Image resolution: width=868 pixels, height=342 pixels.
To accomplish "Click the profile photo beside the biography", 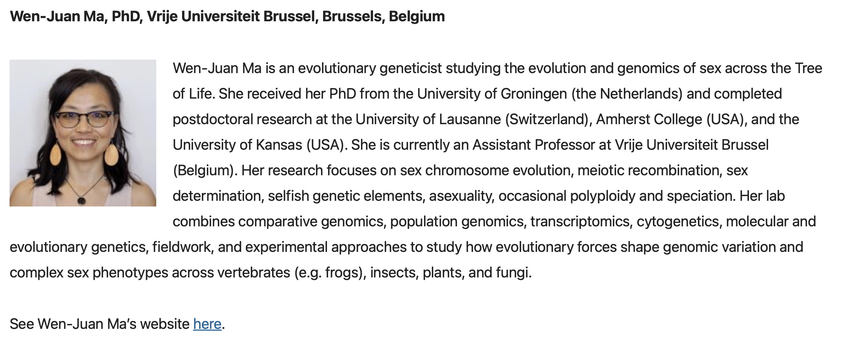I will (83, 133).
